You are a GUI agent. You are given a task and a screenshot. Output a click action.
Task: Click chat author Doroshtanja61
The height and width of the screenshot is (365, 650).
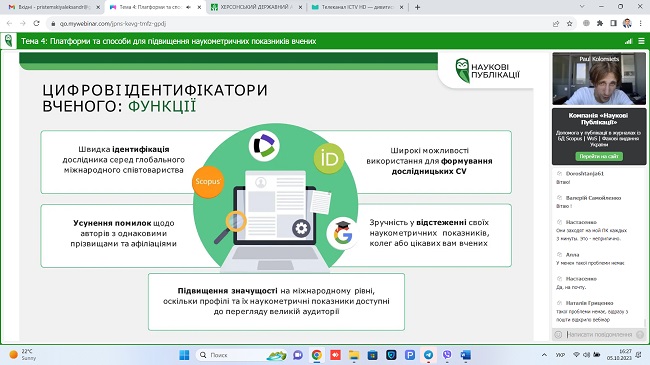[x=585, y=174]
